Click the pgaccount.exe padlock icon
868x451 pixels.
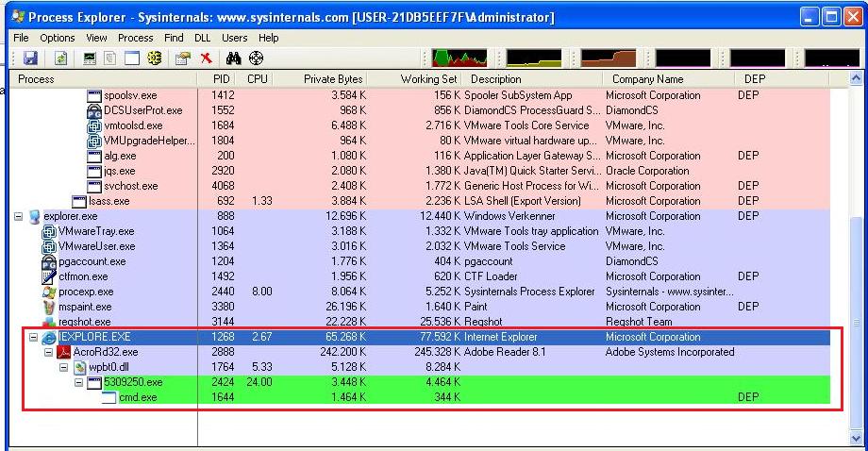click(49, 261)
